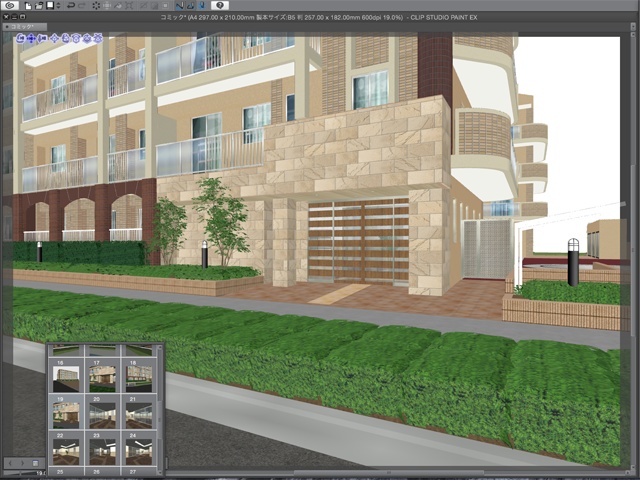
Task: Select the pan camera manipulator icon
Action: pyautogui.click(x=31, y=38)
